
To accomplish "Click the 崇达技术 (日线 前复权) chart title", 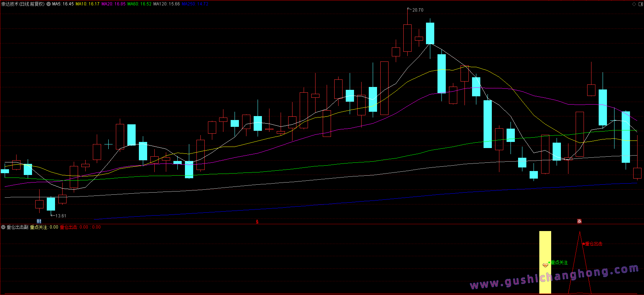I will point(23,4).
